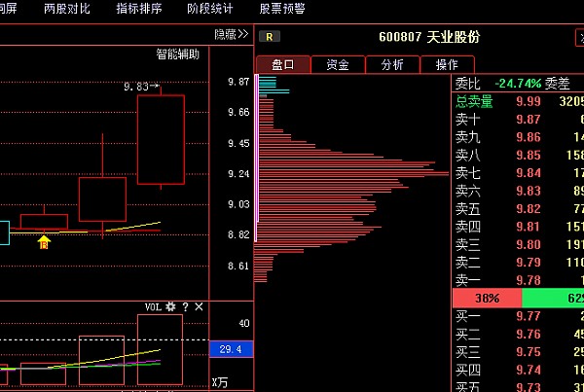Open the 操作 tab

(x=447, y=64)
